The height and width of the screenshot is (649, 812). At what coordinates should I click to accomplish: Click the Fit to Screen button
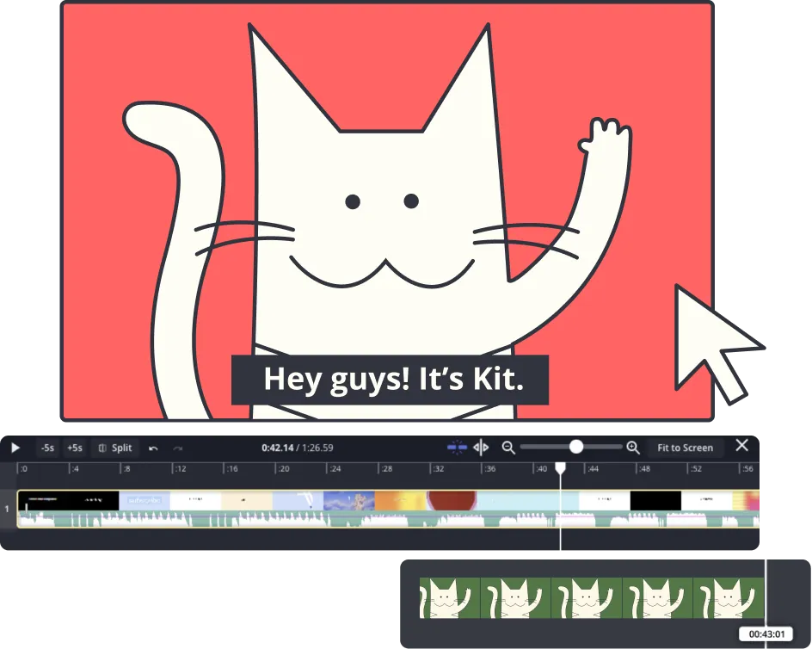685,448
